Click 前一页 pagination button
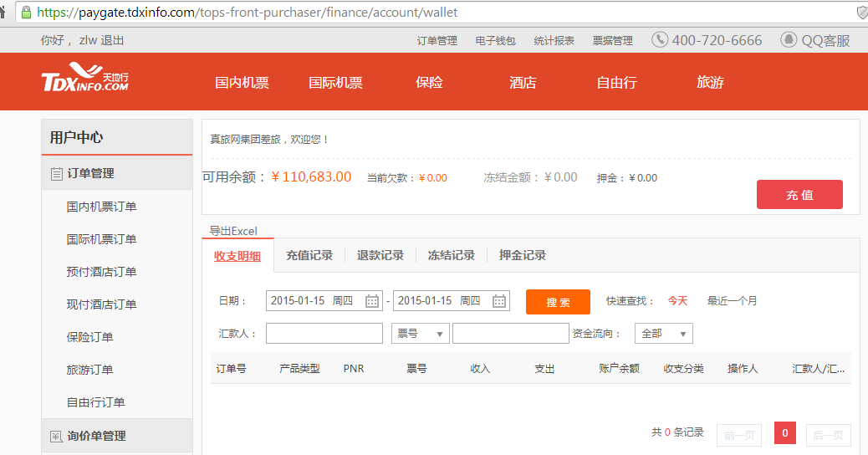Viewport: 868px width, 455px height. click(739, 435)
